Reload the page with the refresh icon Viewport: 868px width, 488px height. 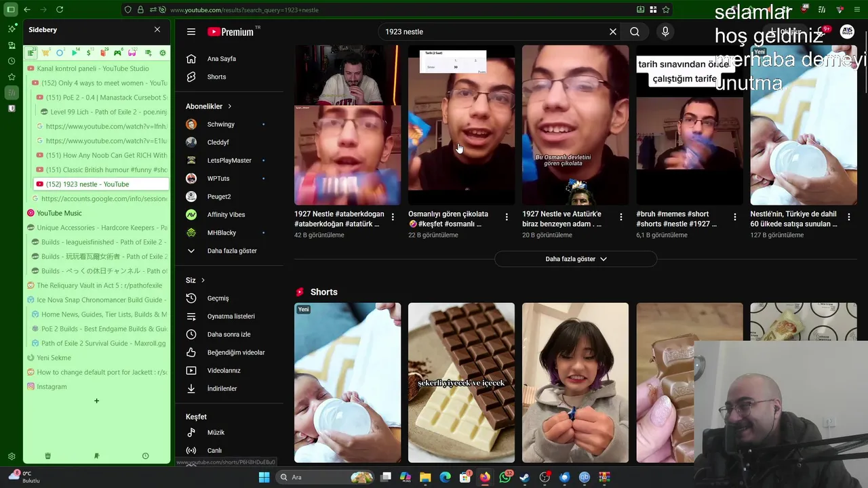(60, 9)
